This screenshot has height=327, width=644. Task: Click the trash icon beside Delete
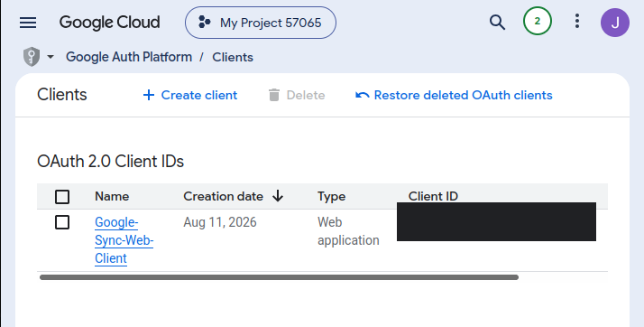click(274, 95)
